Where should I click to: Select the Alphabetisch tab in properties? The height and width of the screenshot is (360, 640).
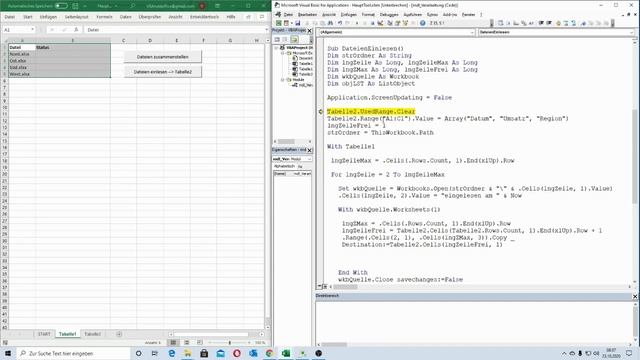point(284,167)
